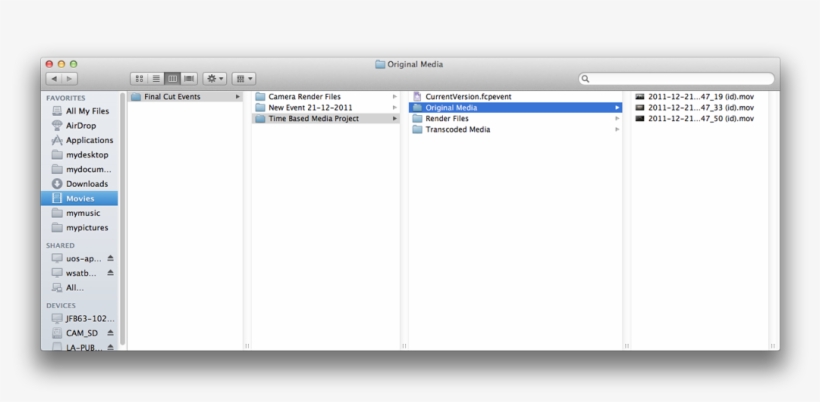Open AirDrop from the sidebar
Viewport: 820px width, 402px height.
pos(79,125)
